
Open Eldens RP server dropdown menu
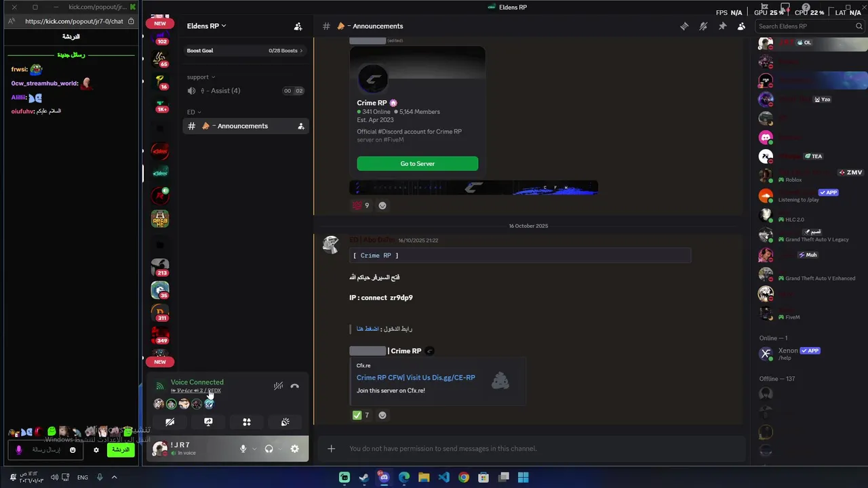[x=206, y=26]
